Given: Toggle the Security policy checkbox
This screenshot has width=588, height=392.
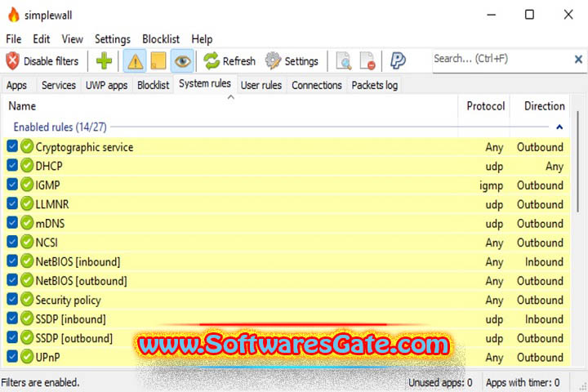Looking at the screenshot, I should (12, 299).
